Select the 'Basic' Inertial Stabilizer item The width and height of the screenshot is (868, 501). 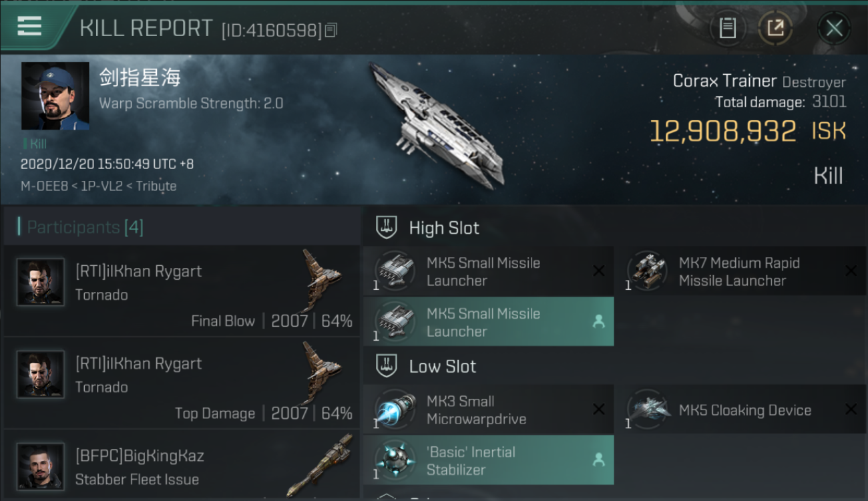coord(488,460)
